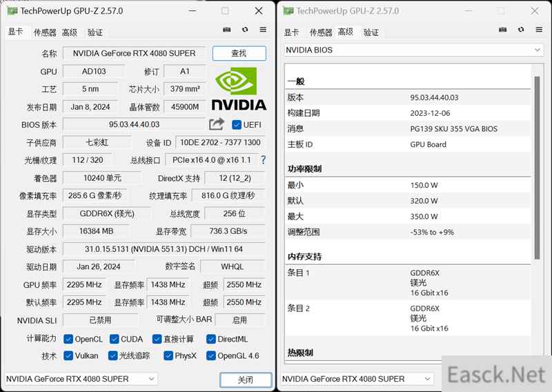The image size is (552, 392).
Task: Toggle the CUDA checkbox
Action: point(114,339)
